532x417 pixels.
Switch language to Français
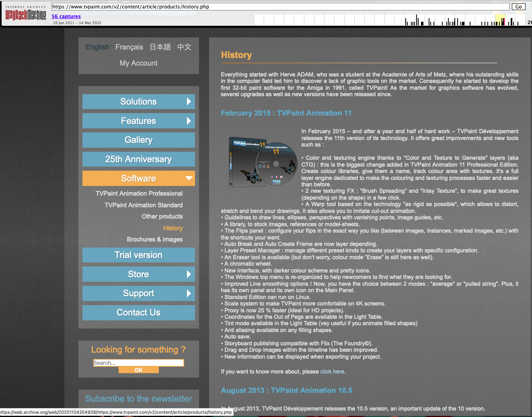(x=129, y=47)
